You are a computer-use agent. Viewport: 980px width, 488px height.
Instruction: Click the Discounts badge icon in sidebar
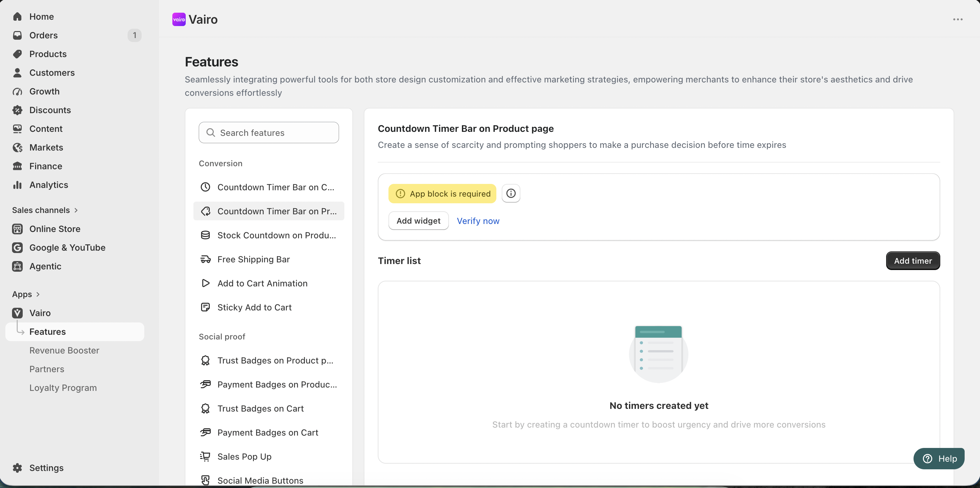(17, 110)
